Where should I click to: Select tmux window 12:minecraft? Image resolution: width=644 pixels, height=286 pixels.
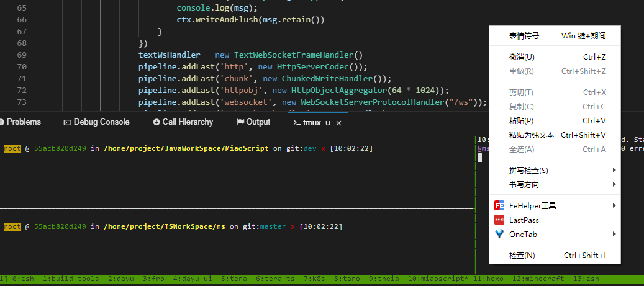click(x=538, y=279)
